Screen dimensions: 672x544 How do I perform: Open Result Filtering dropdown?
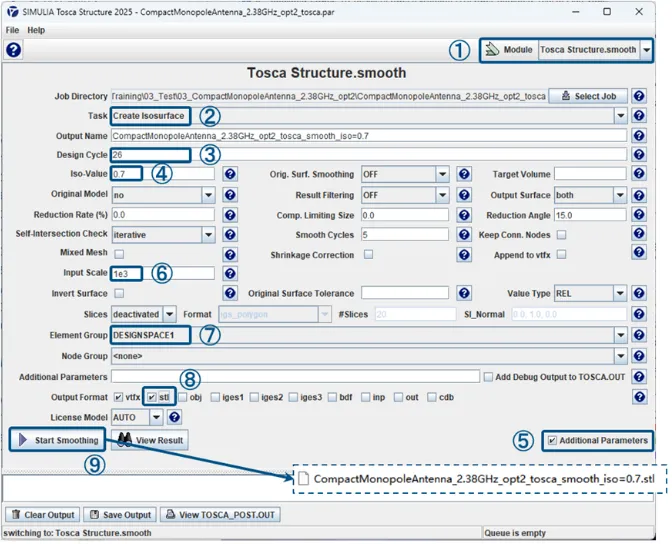click(442, 195)
